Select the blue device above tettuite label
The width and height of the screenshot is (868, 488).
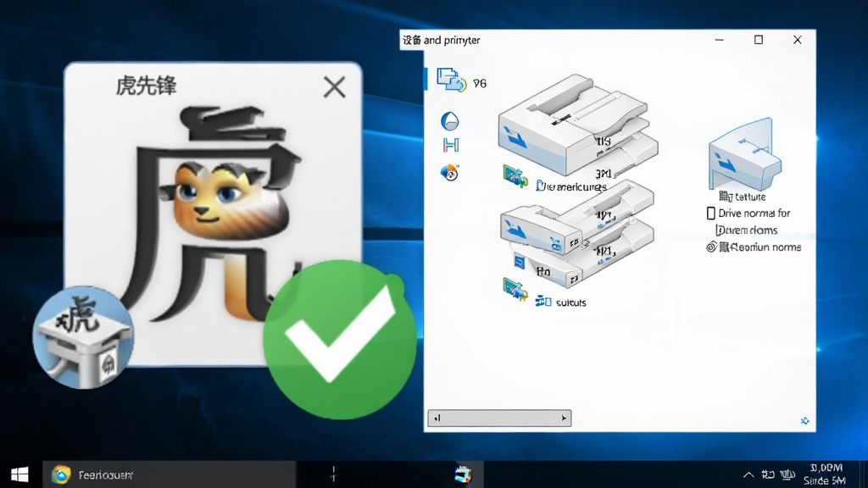745,154
